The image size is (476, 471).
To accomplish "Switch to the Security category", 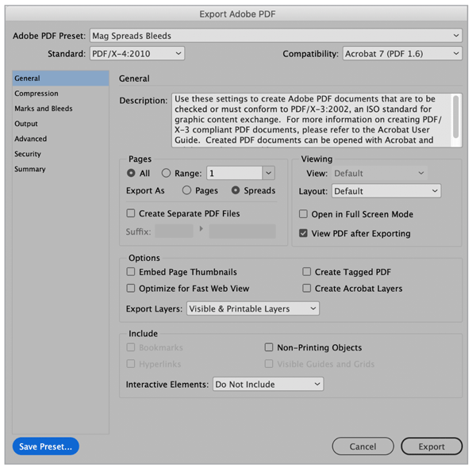I will click(61, 154).
